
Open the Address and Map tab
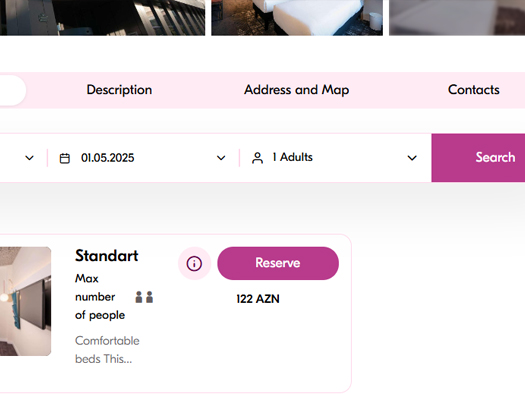(297, 90)
